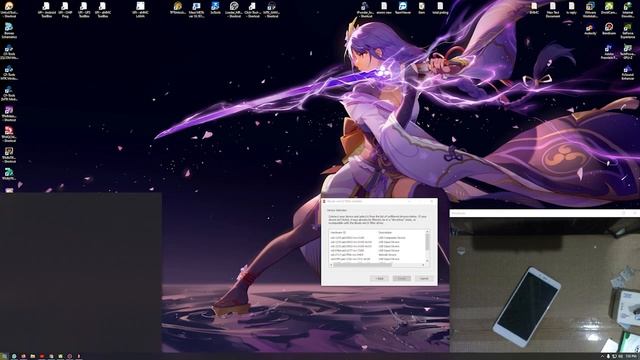
Task: Select UFI - UFS ToolBox desktop icon
Action: (84, 9)
